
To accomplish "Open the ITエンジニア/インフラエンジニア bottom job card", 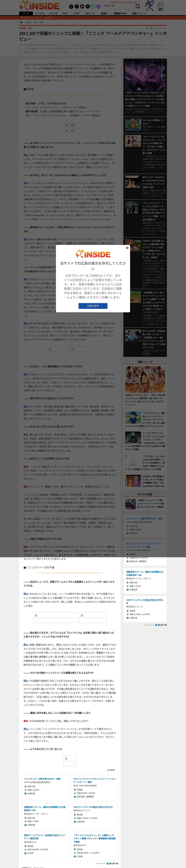I will click(94, 788).
